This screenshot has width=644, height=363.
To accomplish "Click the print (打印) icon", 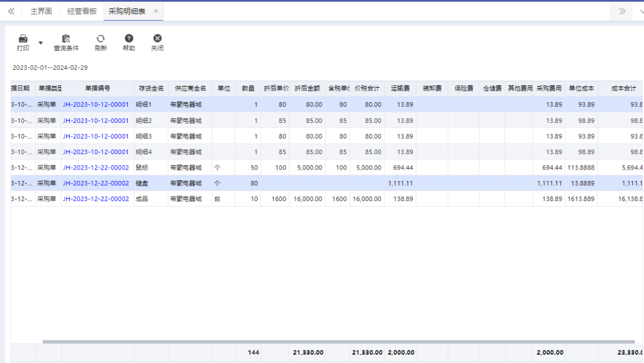I will (x=23, y=39).
